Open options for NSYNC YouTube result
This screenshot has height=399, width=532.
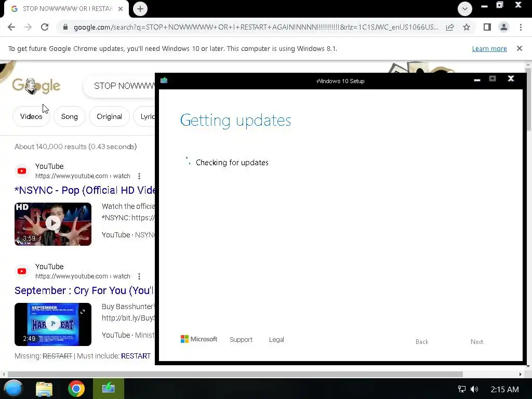coord(139,176)
